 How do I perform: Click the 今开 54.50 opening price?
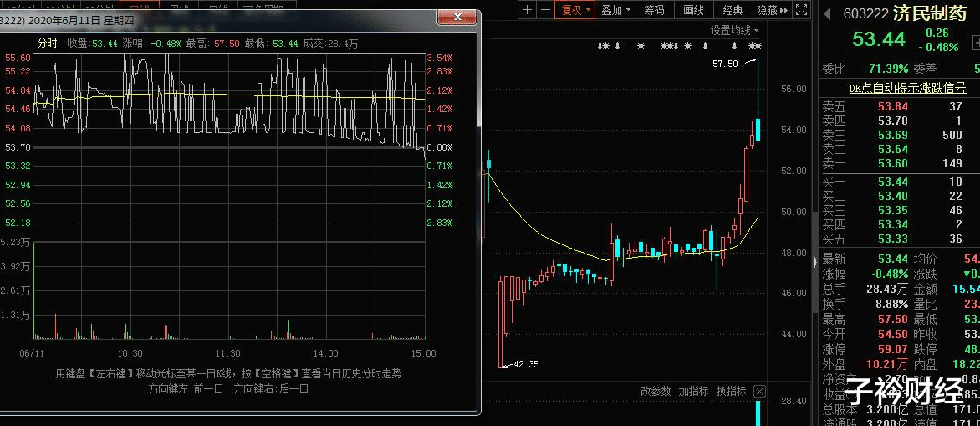click(893, 334)
